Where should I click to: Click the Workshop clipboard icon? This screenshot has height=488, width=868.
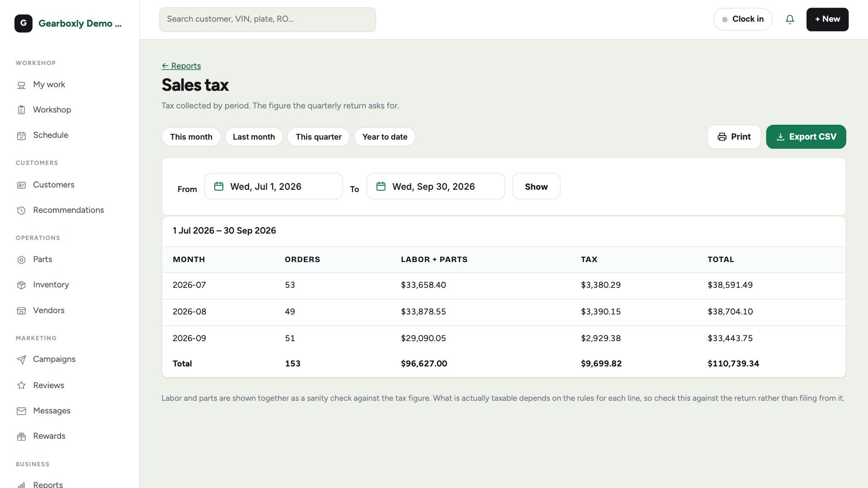pyautogui.click(x=21, y=110)
